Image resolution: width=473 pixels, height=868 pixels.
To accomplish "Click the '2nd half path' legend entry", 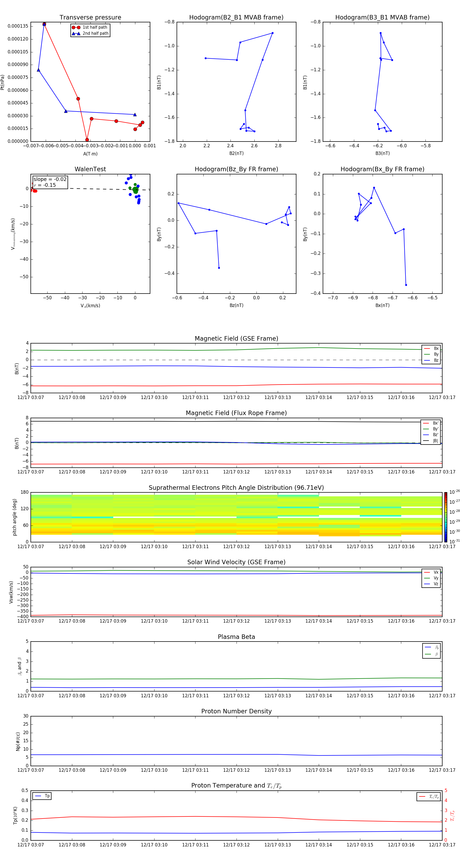I will 90,33.
